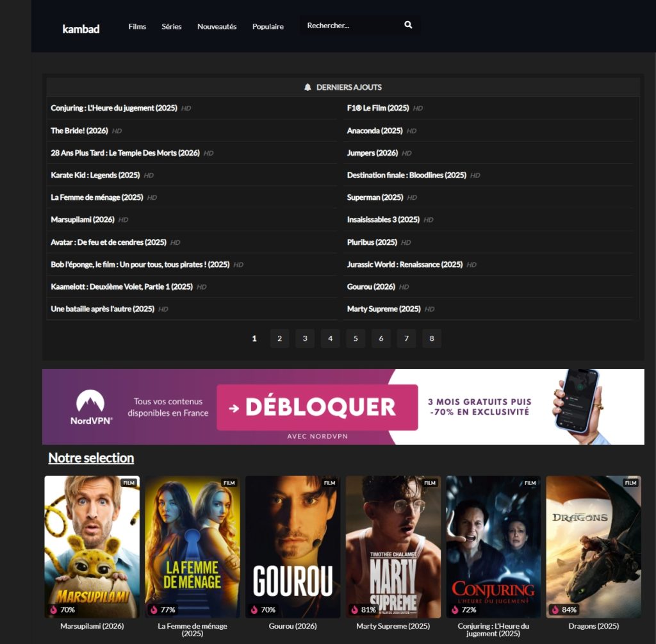Open the Films menu item
The image size is (656, 644).
(137, 26)
